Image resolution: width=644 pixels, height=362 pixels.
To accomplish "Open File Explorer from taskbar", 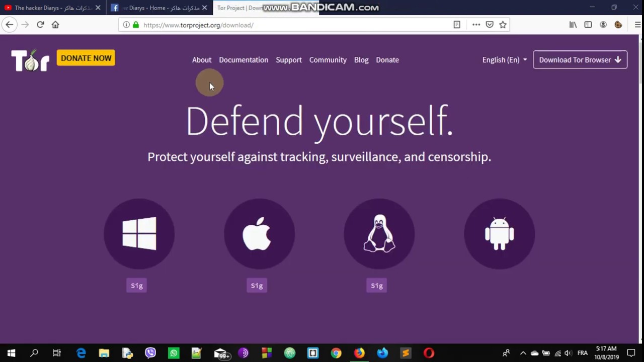I will coord(104,353).
